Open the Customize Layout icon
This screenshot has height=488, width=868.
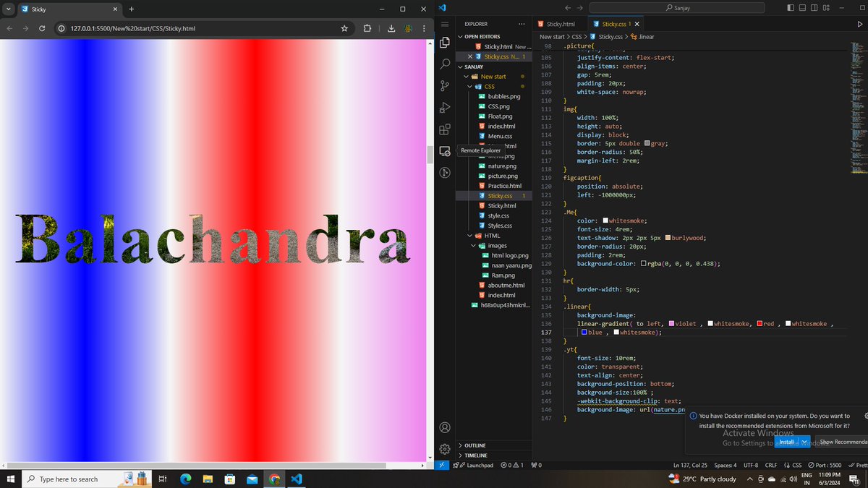point(827,7)
